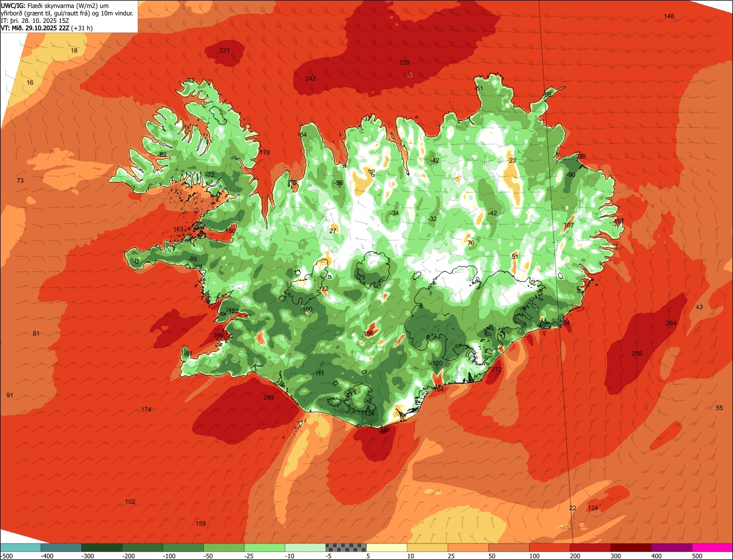Select the value 159 near the bottom left

[x=200, y=523]
